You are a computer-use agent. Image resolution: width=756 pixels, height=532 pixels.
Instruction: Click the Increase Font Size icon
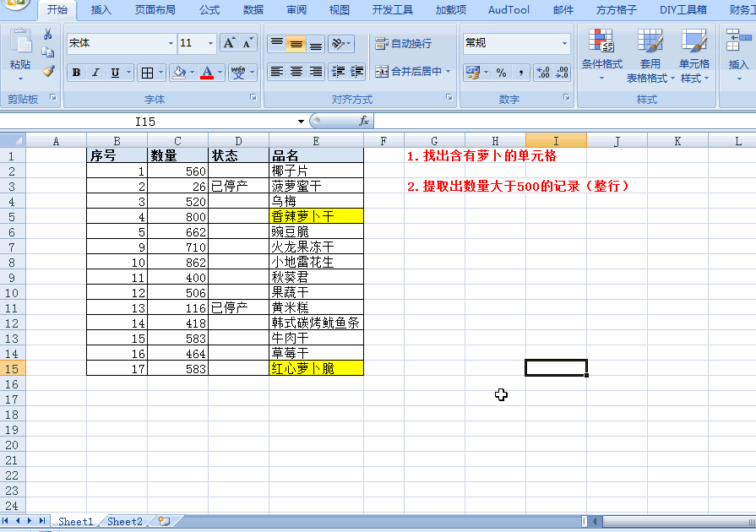(x=229, y=43)
